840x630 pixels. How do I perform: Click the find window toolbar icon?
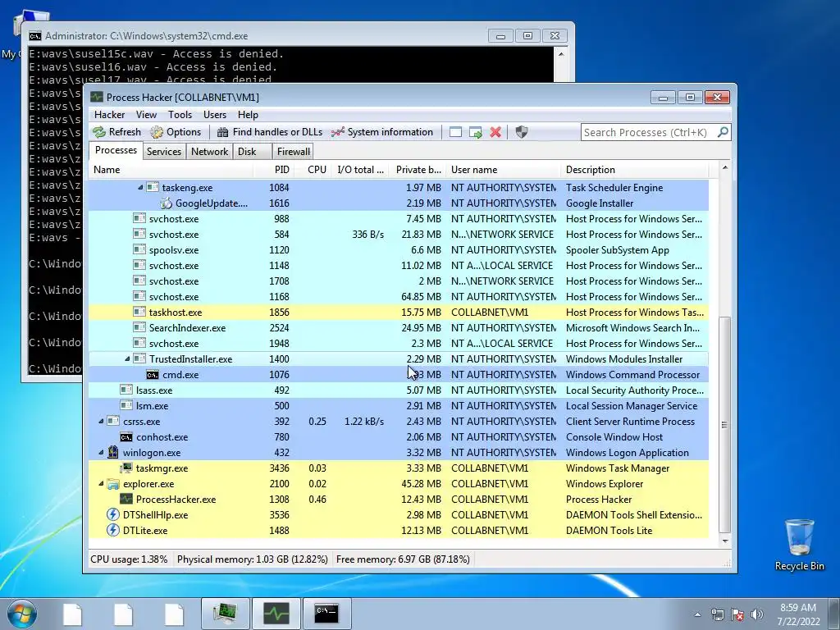(455, 132)
